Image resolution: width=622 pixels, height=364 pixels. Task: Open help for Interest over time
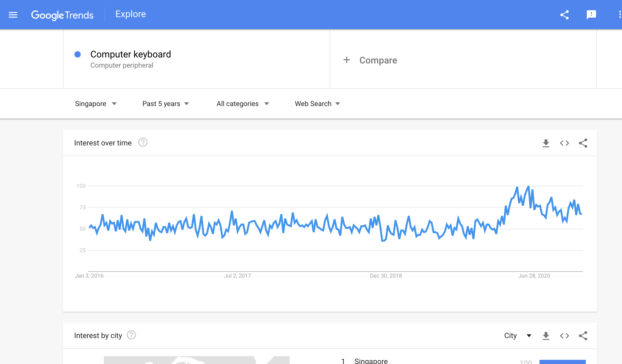(x=143, y=143)
